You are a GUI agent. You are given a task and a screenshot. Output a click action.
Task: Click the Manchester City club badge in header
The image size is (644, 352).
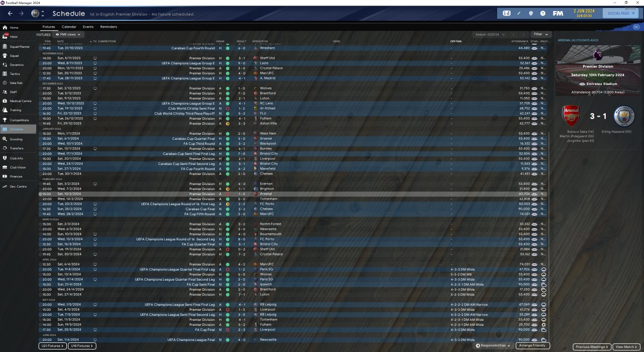click(35, 14)
